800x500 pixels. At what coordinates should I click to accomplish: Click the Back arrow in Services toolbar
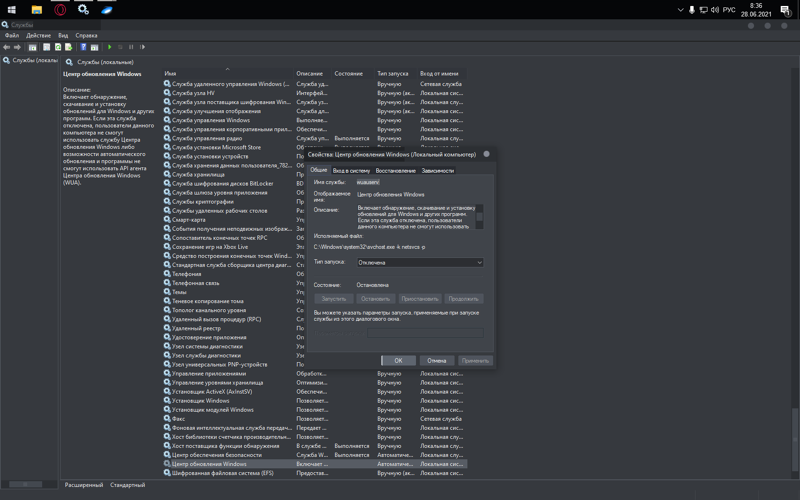point(6,47)
